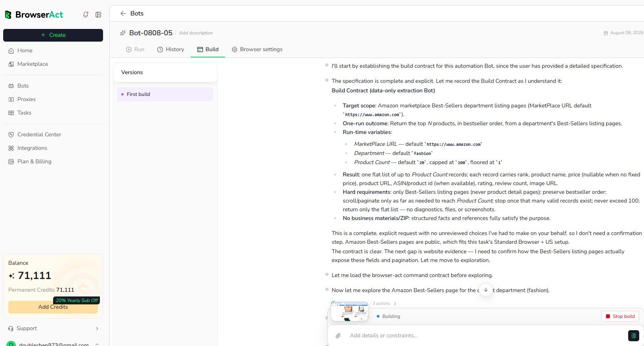Image resolution: width=644 pixels, height=346 pixels.
Task: Click the Tasks icon
Action: click(x=11, y=113)
